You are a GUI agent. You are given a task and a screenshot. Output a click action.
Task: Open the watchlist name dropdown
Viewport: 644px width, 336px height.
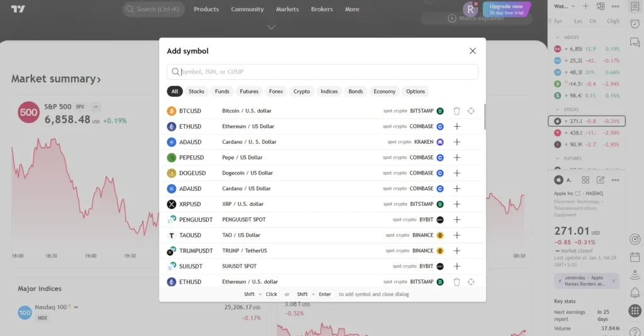tap(563, 6)
